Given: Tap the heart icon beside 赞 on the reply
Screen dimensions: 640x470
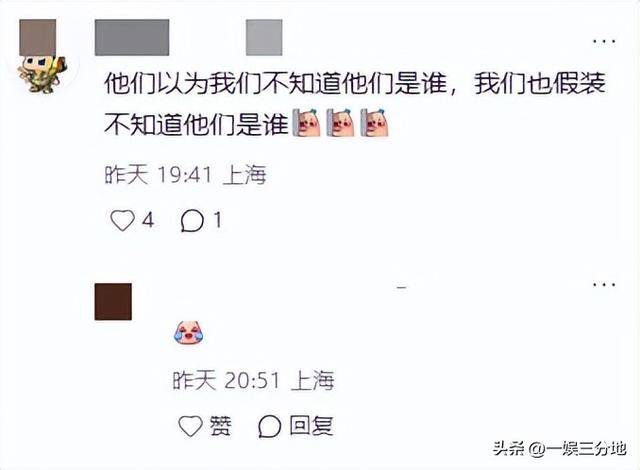Looking at the screenshot, I should pyautogui.click(x=191, y=426).
